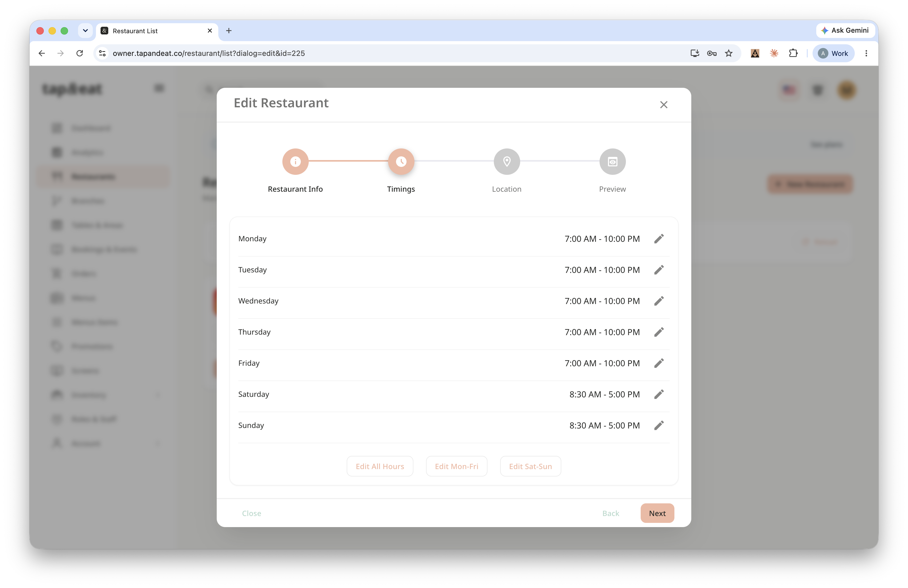Select the Timings clock step icon
Image resolution: width=908 pixels, height=588 pixels.
point(401,161)
